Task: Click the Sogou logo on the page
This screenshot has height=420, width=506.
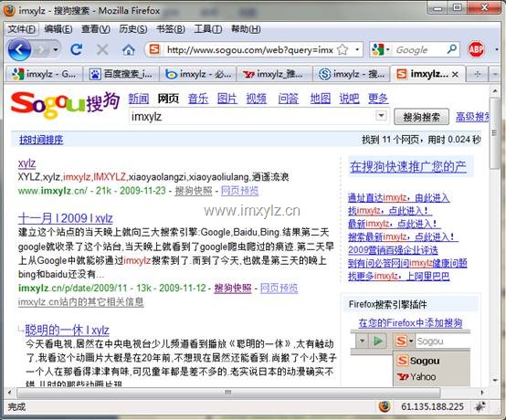Action: point(65,105)
